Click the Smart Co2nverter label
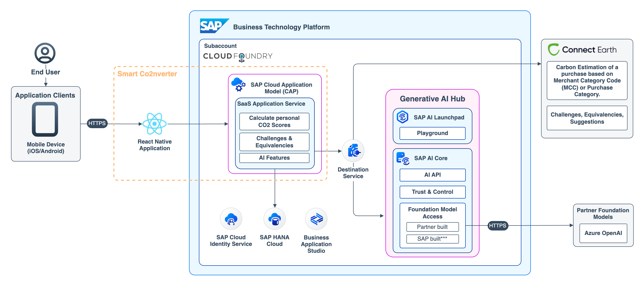 point(147,74)
